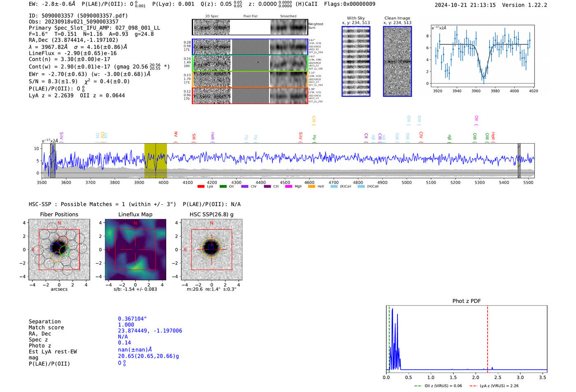Select the green-bordered fiber spectrum row

click(x=250, y=63)
